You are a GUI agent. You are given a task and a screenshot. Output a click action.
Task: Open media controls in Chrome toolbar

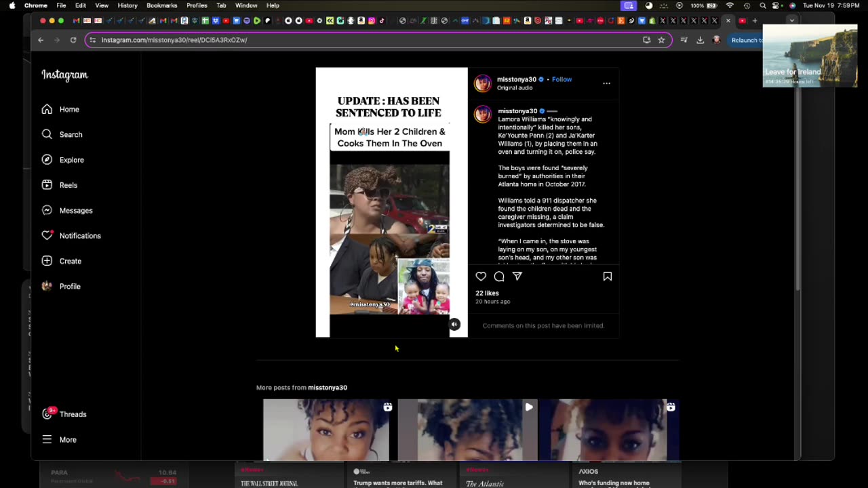(x=684, y=40)
